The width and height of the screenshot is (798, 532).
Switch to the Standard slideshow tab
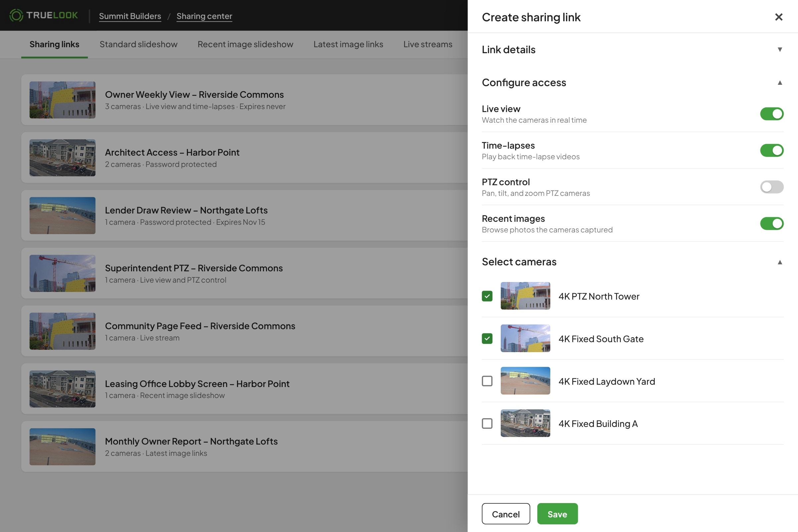click(x=138, y=44)
